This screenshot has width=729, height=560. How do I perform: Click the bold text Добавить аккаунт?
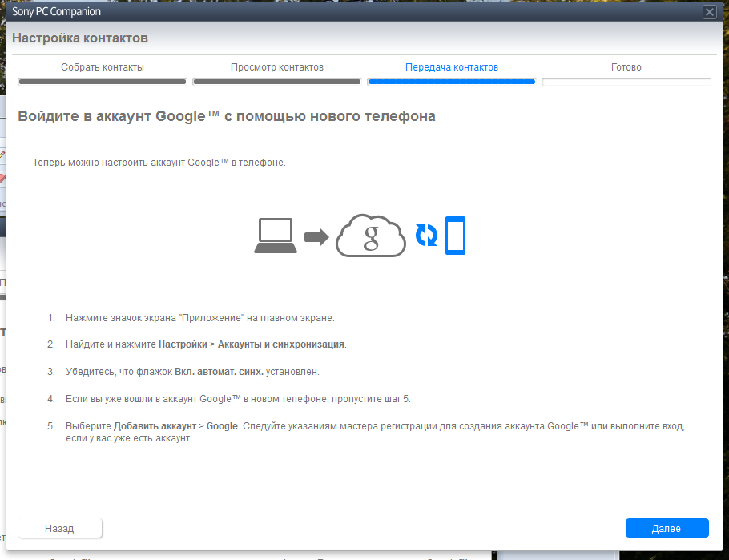[x=155, y=426]
